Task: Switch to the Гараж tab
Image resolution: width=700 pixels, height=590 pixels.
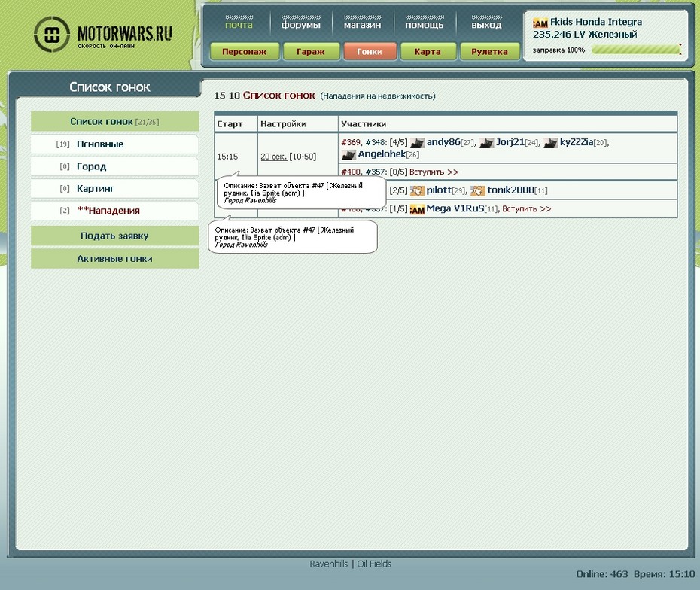Action: (x=310, y=52)
